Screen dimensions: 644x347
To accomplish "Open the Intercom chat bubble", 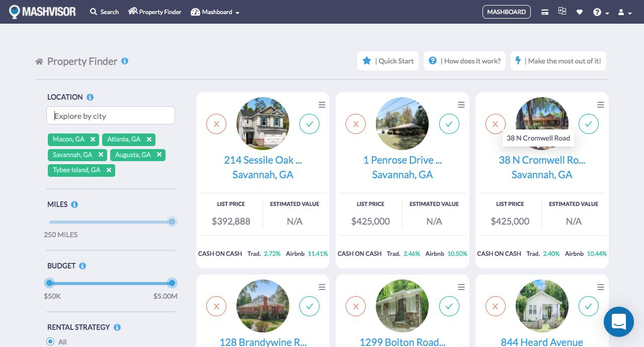I will [x=619, y=322].
